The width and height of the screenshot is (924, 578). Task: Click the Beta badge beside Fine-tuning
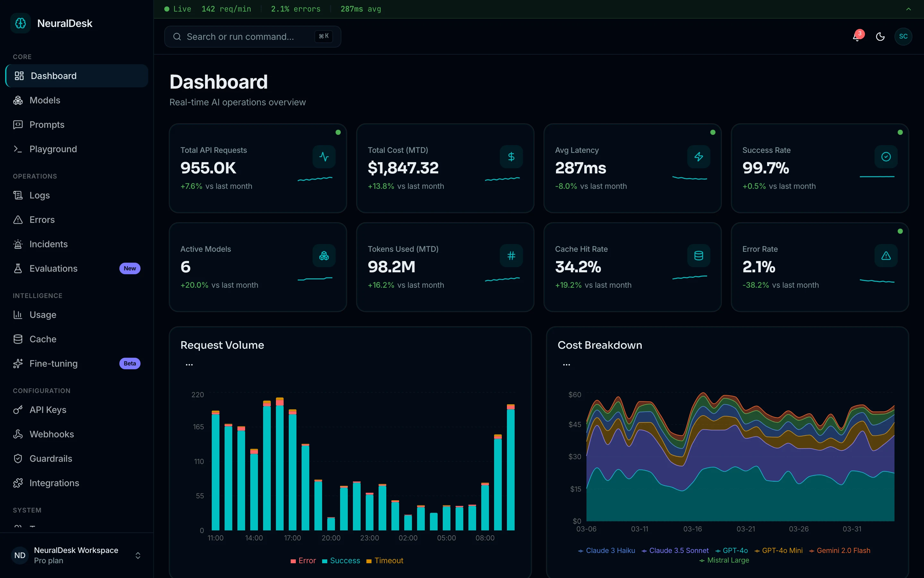[130, 363]
